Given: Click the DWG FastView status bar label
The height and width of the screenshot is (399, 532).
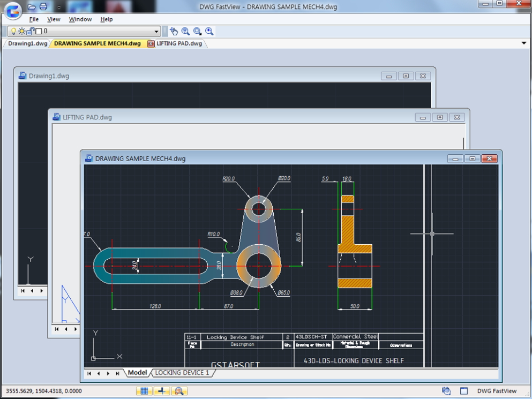Looking at the screenshot, I should pos(497,391).
